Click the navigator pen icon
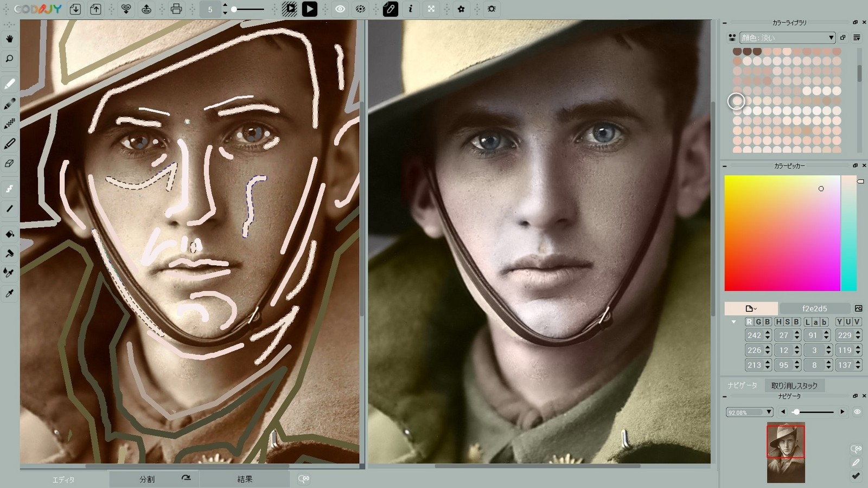 (856, 463)
